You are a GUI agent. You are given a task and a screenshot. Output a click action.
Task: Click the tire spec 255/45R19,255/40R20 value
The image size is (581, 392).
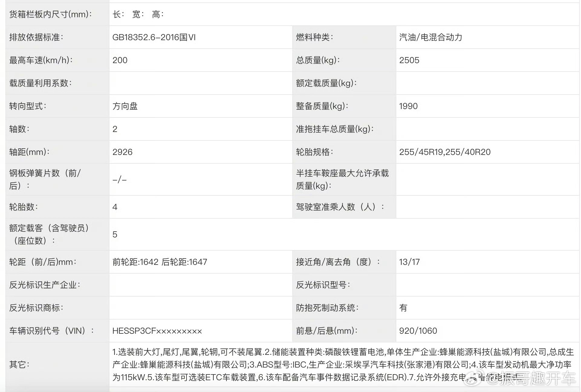coord(445,152)
